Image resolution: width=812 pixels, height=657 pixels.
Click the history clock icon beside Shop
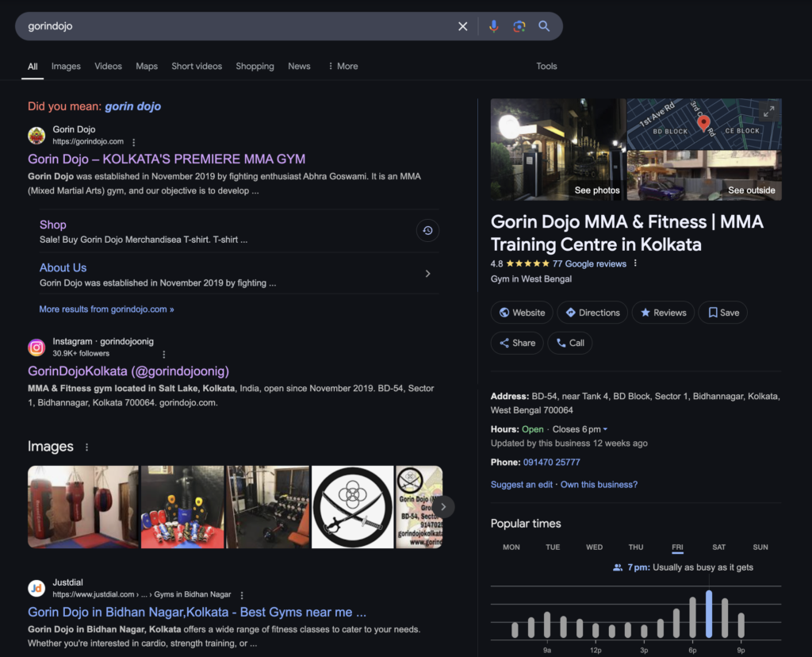click(427, 231)
